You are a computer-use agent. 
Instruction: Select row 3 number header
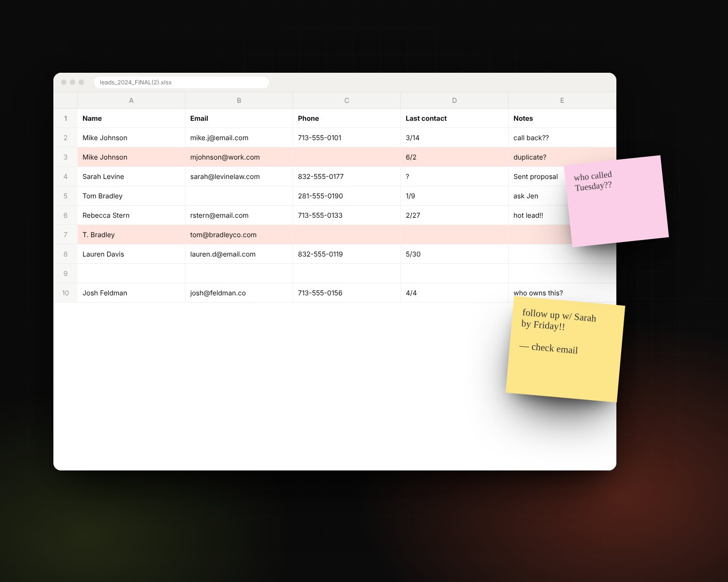(66, 157)
